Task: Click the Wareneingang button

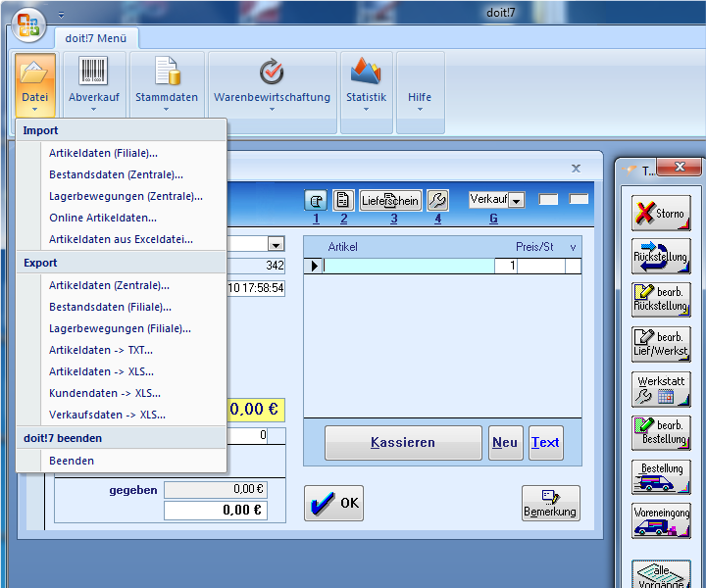Action: [661, 520]
